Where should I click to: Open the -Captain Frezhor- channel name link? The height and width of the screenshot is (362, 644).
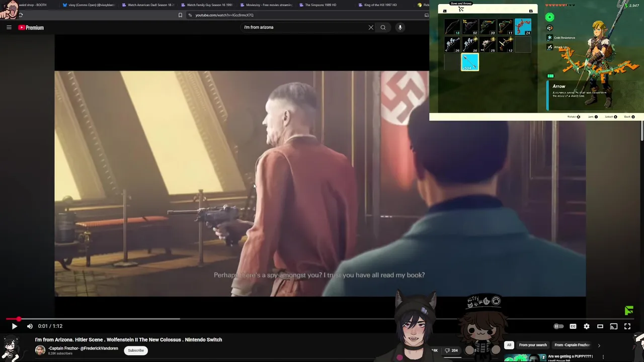coord(83,348)
